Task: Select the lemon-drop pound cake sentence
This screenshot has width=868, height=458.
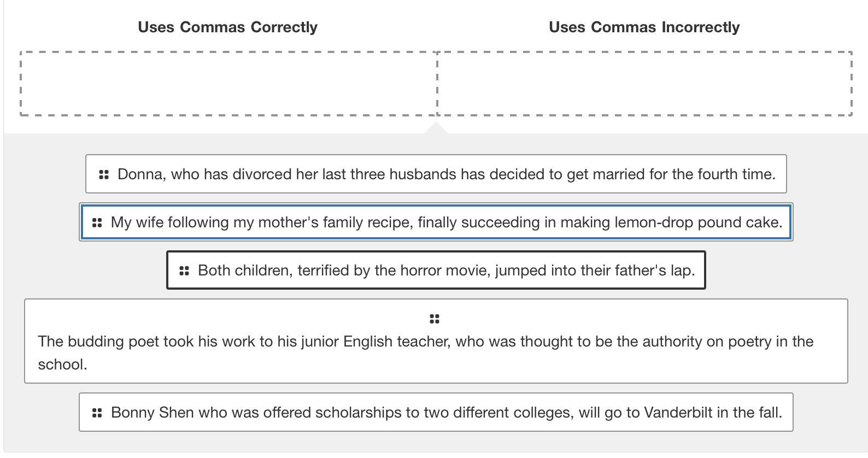Action: point(446,222)
